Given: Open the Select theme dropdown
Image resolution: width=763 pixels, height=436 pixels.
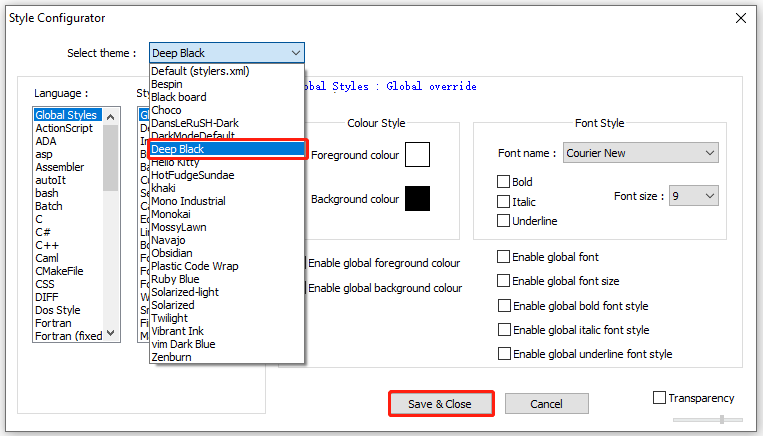Looking at the screenshot, I should 227,53.
